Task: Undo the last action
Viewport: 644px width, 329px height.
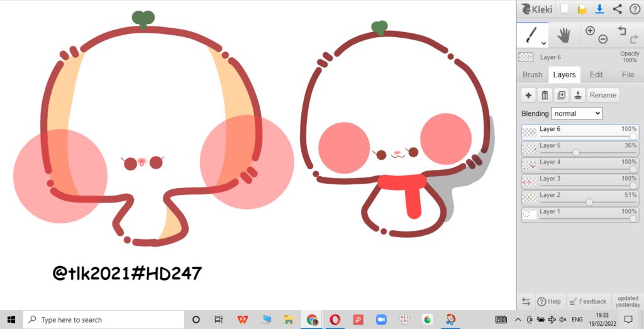Action: 622,30
